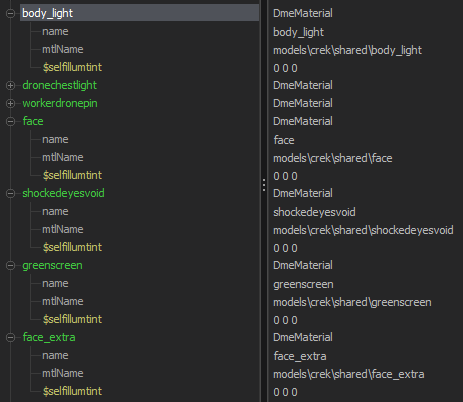Click the models\crek\shared\greenscreen value
Viewport: 463px width, 402px height.
(352, 302)
